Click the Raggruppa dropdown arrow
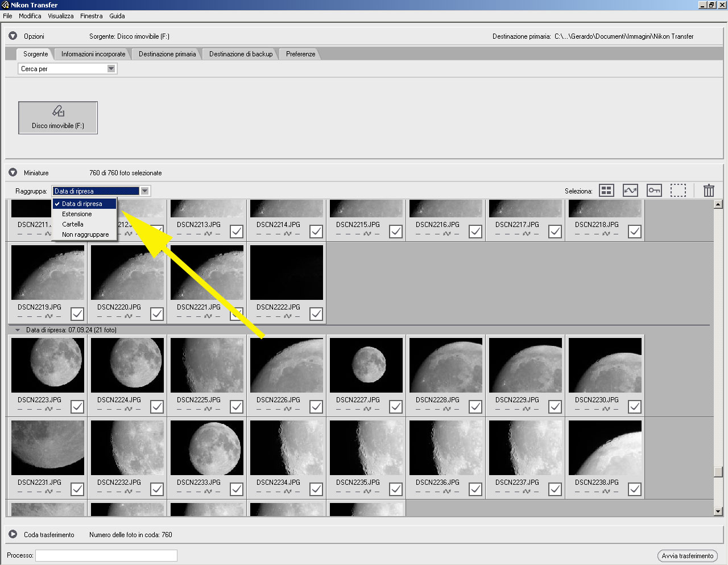The image size is (728, 565). point(145,191)
